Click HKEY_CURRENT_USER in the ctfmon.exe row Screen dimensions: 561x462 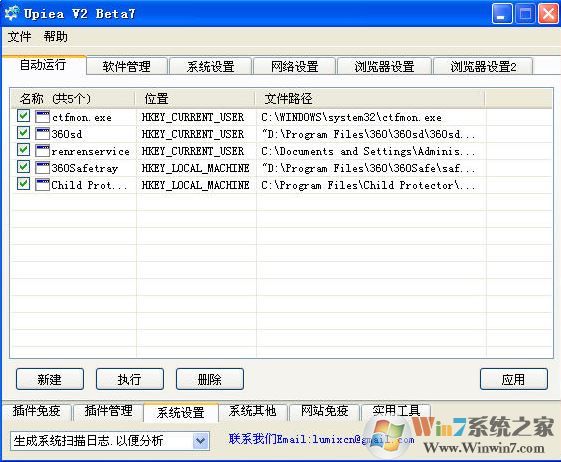(x=193, y=117)
